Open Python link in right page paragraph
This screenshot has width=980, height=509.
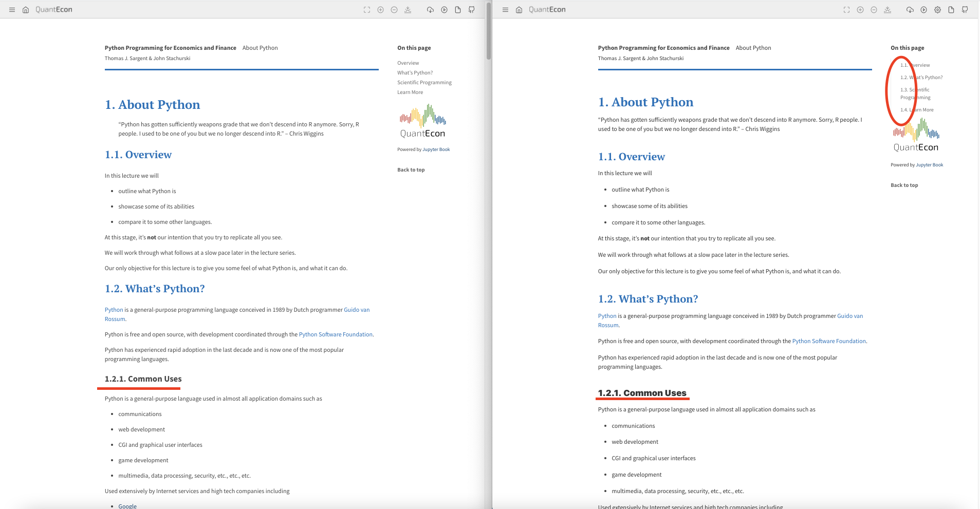607,316
